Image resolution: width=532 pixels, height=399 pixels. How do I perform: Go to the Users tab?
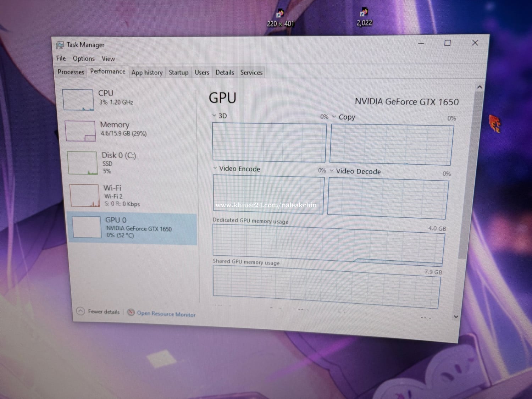tap(202, 72)
